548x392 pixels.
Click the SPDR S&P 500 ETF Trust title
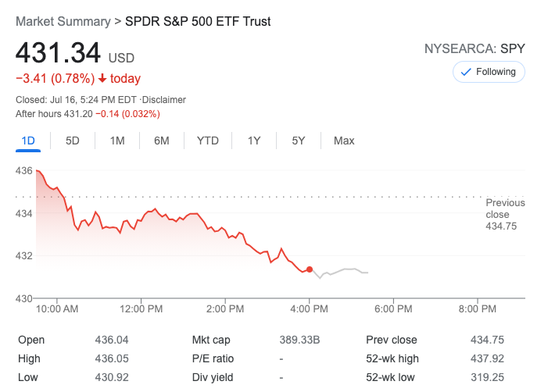click(198, 22)
